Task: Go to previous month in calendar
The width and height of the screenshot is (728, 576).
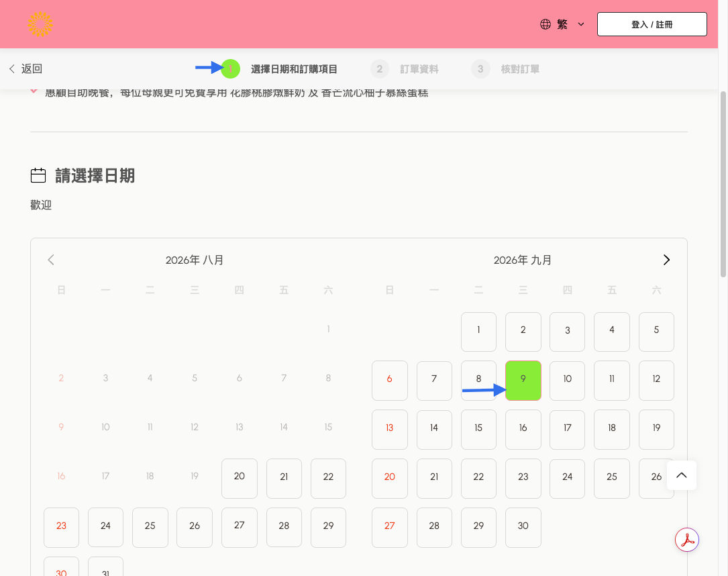Action: [51, 260]
